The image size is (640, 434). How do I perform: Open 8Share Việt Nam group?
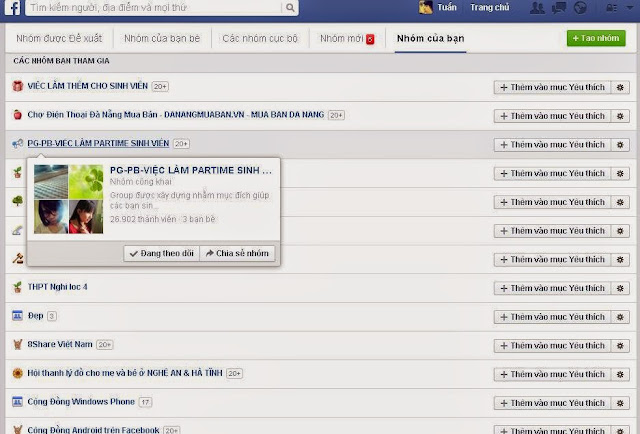point(60,344)
